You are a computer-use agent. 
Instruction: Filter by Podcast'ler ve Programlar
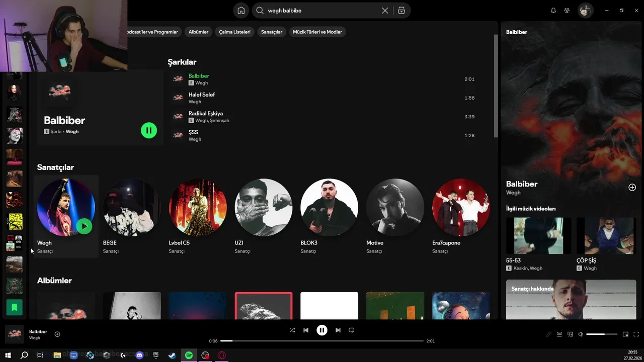pos(152,32)
